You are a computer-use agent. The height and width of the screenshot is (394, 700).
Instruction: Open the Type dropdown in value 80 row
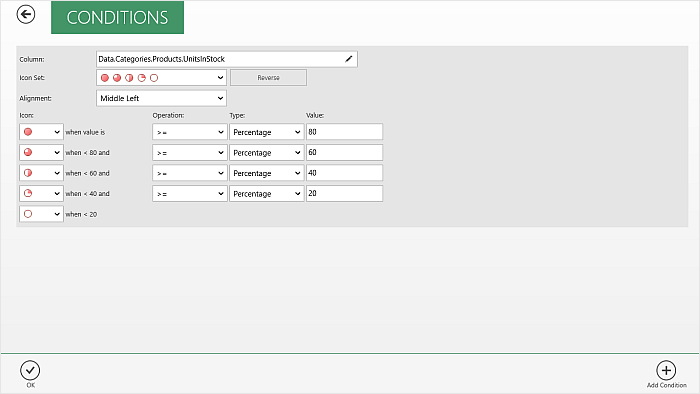coord(267,132)
